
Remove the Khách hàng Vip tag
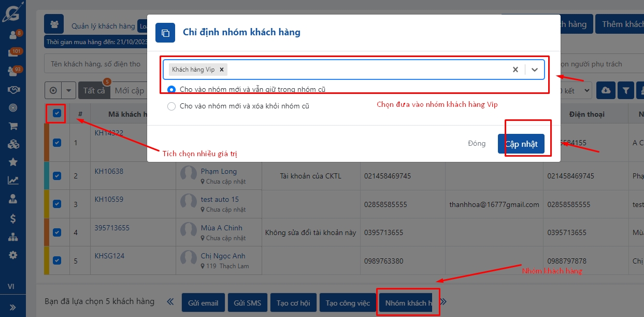pyautogui.click(x=222, y=70)
